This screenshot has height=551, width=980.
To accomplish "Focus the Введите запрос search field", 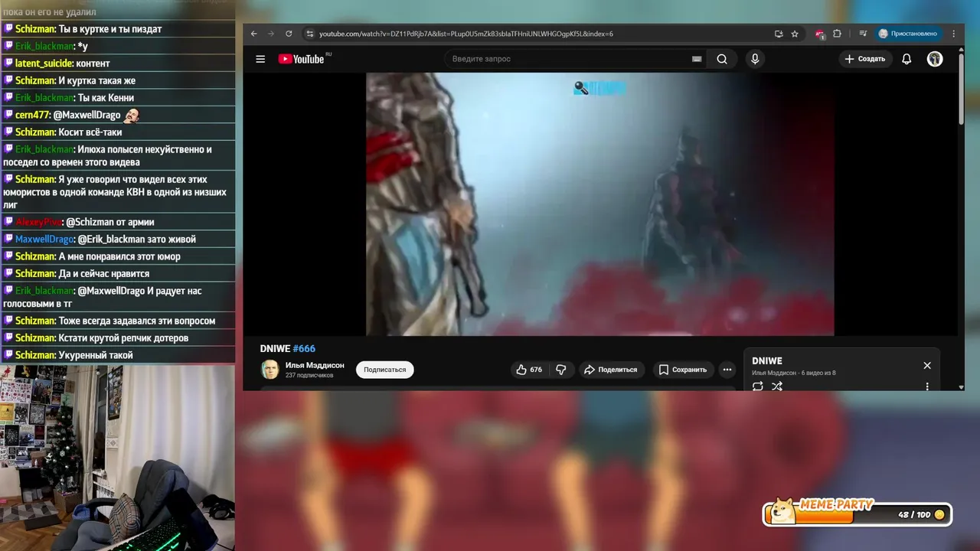I will [x=567, y=59].
